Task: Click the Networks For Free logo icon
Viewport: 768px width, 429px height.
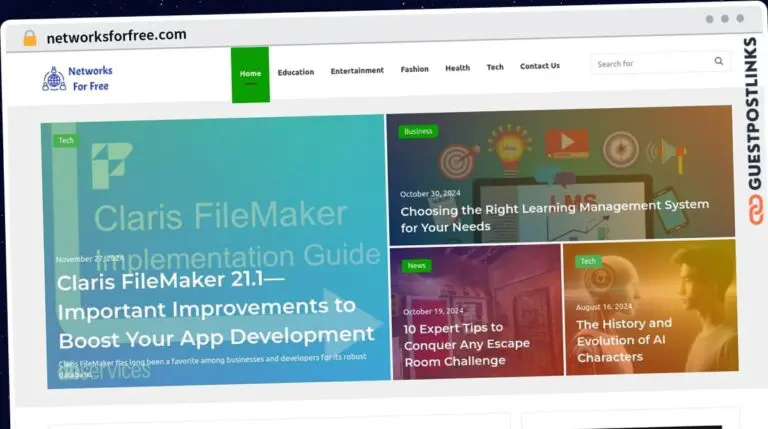Action: 53,79
